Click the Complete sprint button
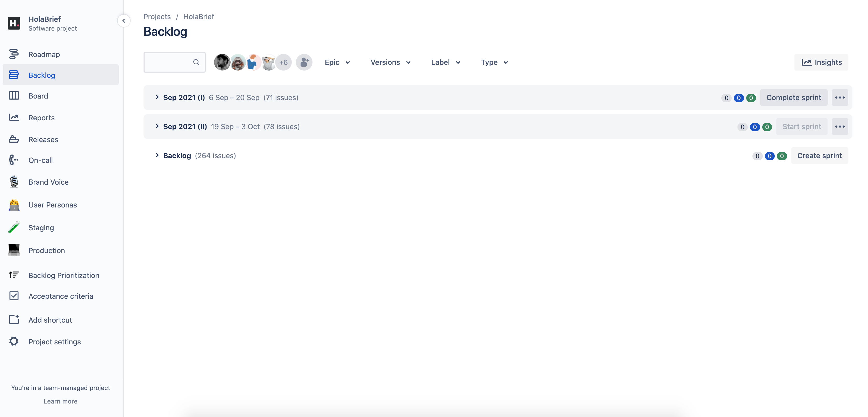868x417 pixels. 794,98
